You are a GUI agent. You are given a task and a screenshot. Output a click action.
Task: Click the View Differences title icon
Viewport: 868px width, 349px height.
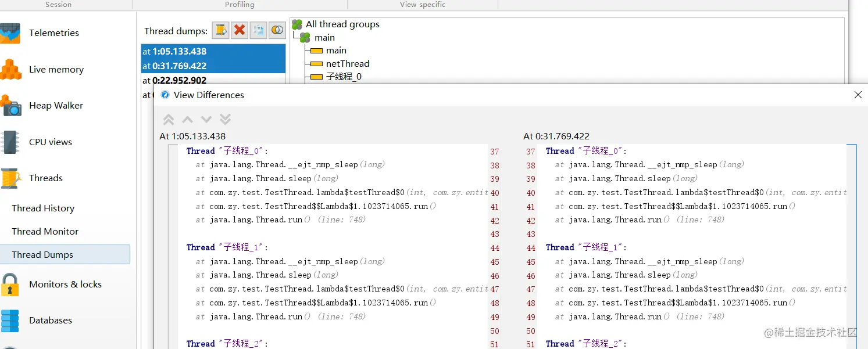(x=165, y=95)
